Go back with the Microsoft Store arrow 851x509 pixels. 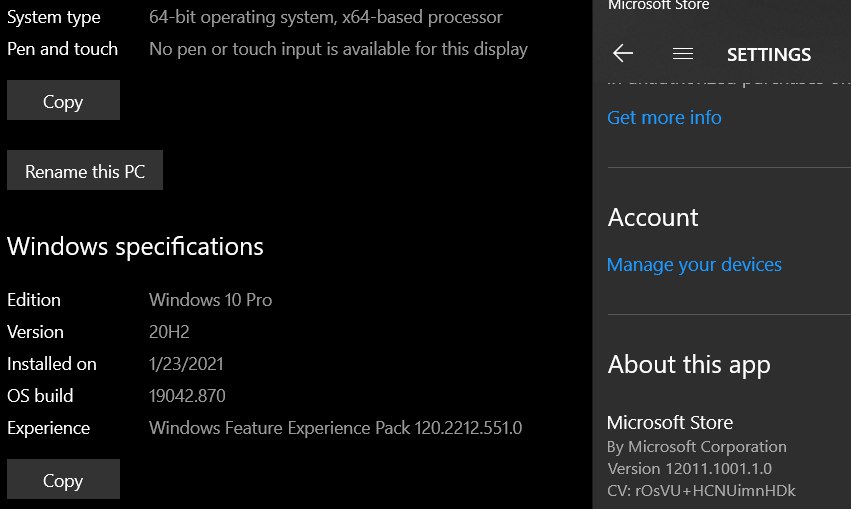(623, 53)
